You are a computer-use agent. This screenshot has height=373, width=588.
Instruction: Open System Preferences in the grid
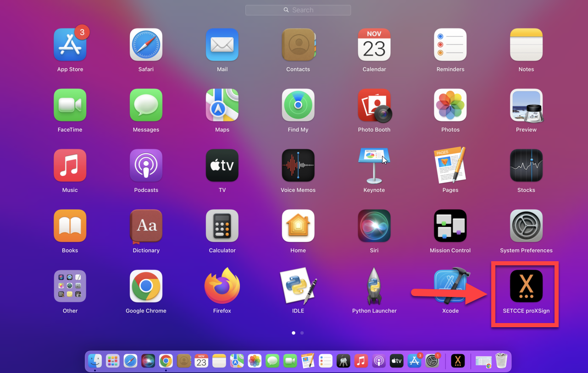point(526,226)
